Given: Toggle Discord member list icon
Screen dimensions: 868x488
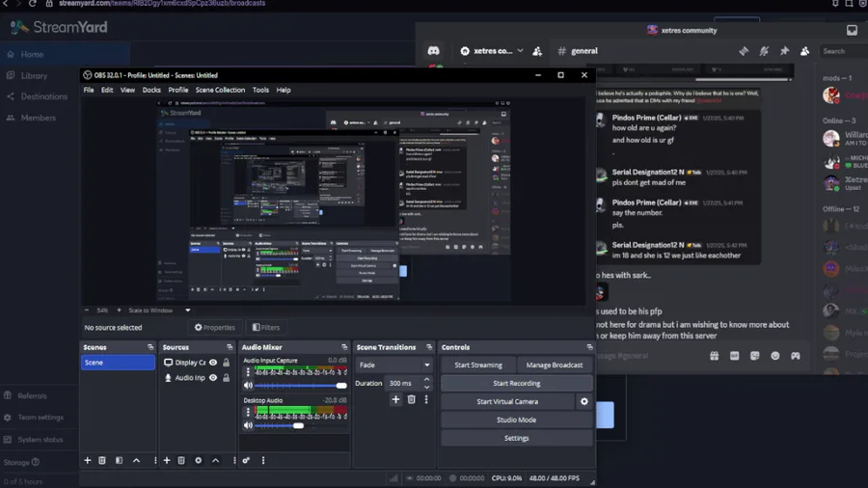Looking at the screenshot, I should point(805,51).
